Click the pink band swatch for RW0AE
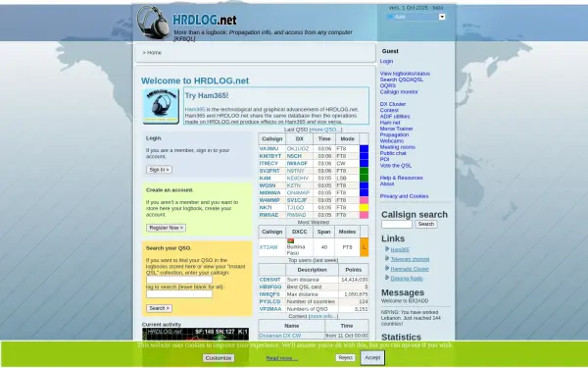The width and height of the screenshot is (588, 368). click(364, 215)
